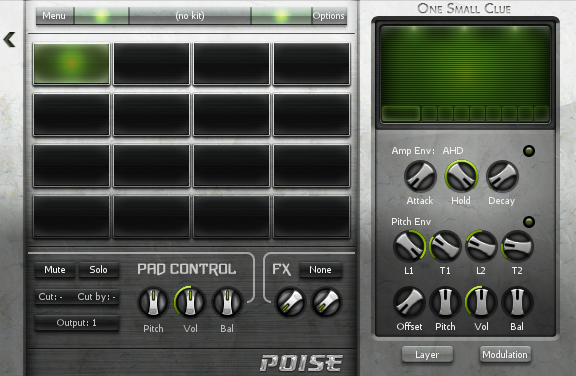The height and width of the screenshot is (376, 576).
Task: Click the Pad Control Bal knob
Action: 227,302
